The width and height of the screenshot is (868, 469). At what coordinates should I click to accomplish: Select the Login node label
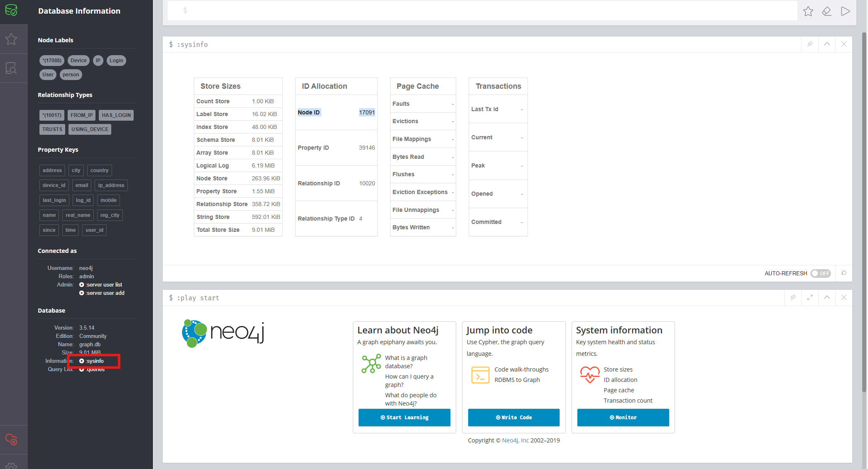click(x=116, y=61)
